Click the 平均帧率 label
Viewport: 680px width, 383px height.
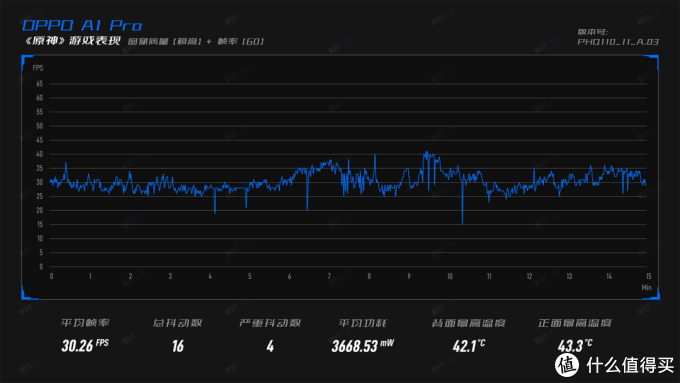tap(85, 323)
